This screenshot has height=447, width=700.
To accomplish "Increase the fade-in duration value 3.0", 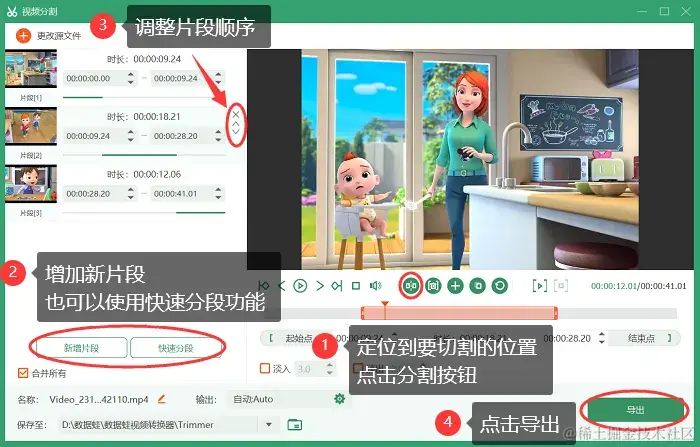I will pyautogui.click(x=329, y=365).
